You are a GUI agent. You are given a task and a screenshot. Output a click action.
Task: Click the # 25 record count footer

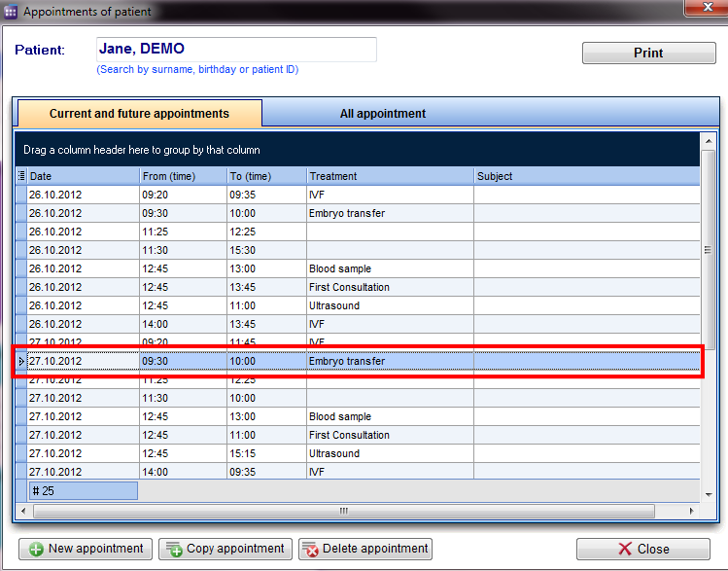(x=84, y=491)
